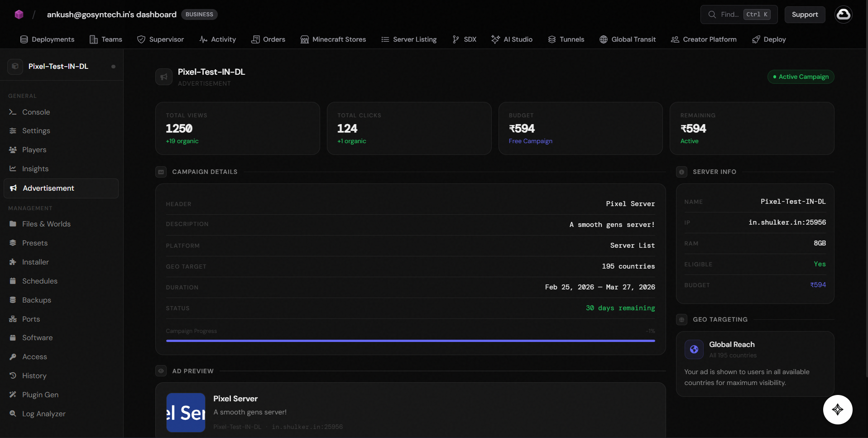Focus the Find search field

[x=739, y=14]
